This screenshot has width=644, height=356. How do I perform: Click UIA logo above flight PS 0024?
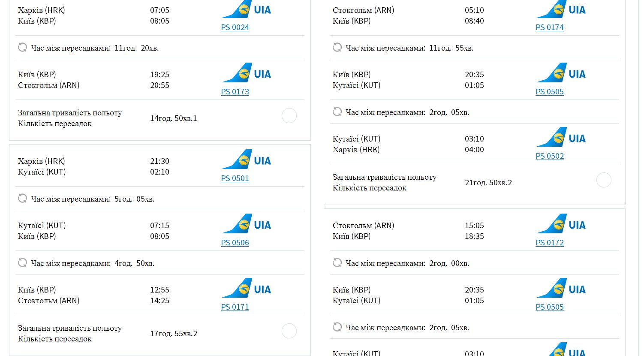(246, 9)
